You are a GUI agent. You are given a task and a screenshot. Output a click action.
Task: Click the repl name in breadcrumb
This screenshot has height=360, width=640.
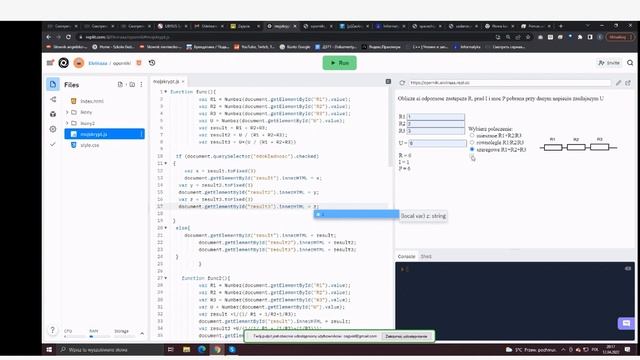coord(122,63)
